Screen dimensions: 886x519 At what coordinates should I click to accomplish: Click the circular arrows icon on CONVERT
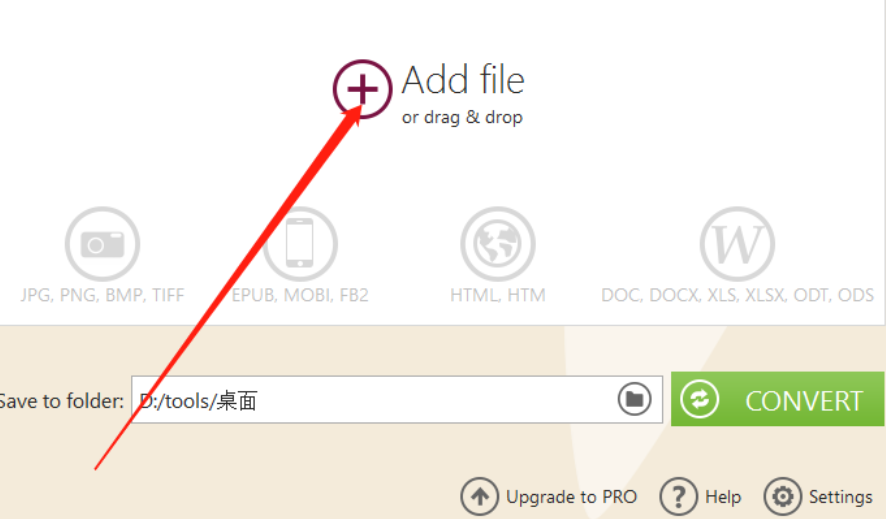[x=700, y=399]
